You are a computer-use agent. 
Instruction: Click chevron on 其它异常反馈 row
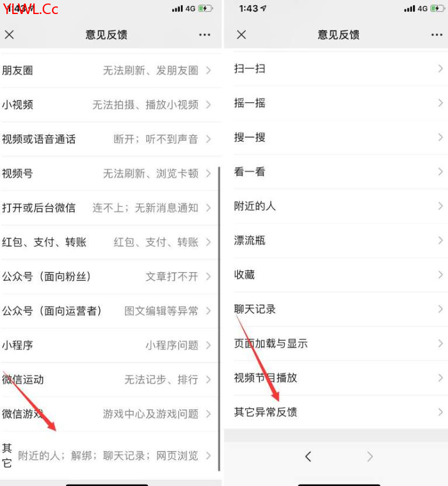[x=440, y=412]
